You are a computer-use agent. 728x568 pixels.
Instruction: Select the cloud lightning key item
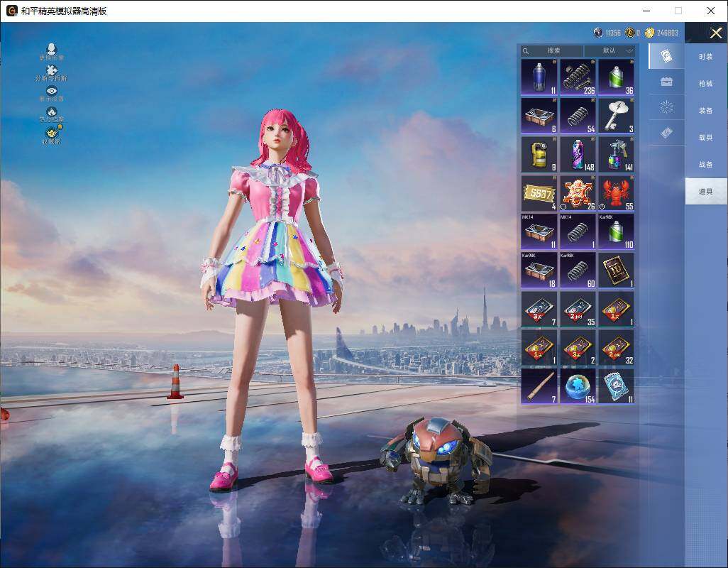tap(616, 116)
